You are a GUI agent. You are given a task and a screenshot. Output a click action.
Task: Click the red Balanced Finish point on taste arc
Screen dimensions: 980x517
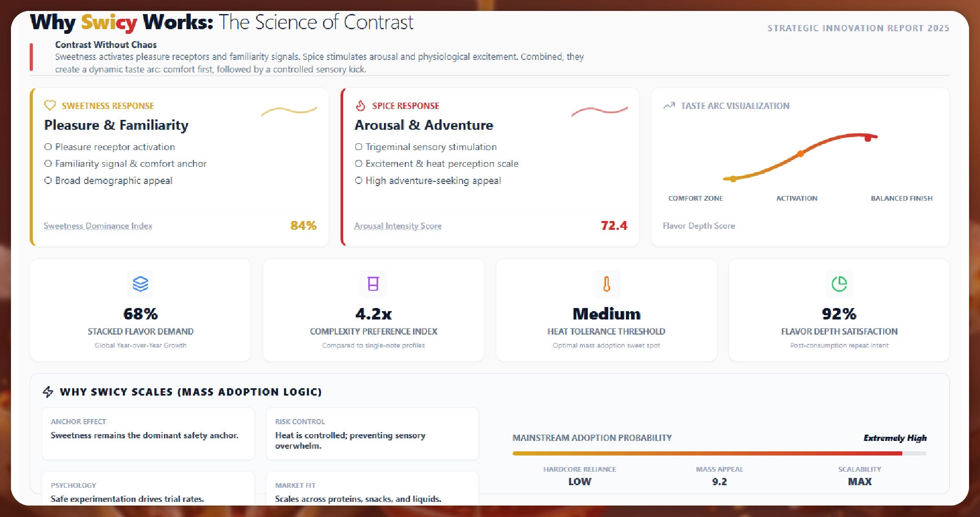[x=868, y=139]
